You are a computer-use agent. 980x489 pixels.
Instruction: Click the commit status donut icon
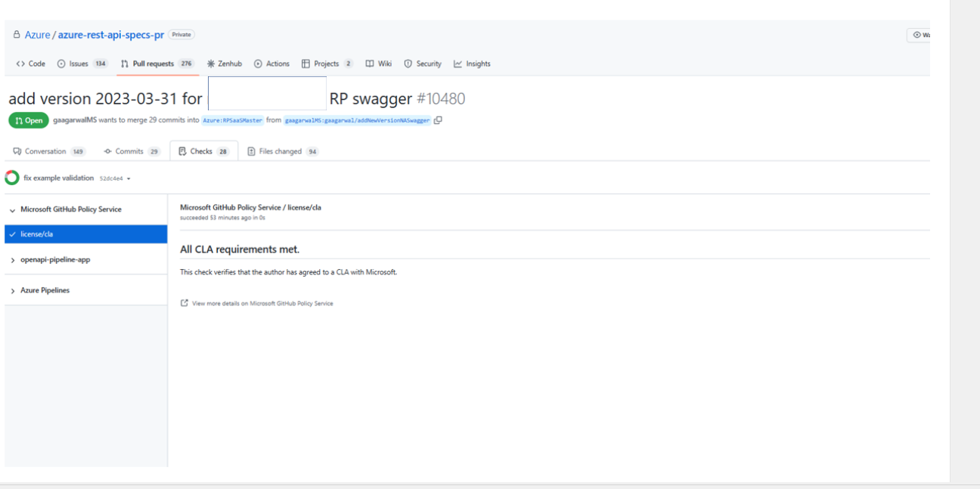[x=12, y=178]
